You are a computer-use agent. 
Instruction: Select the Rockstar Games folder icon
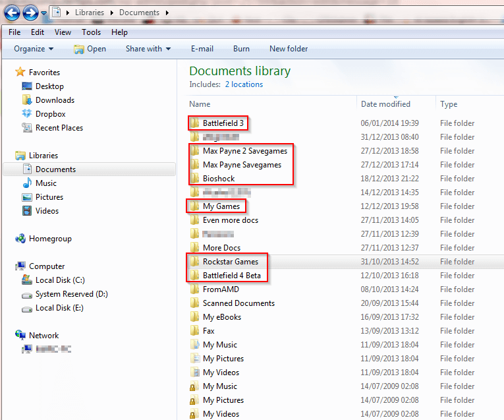click(194, 262)
